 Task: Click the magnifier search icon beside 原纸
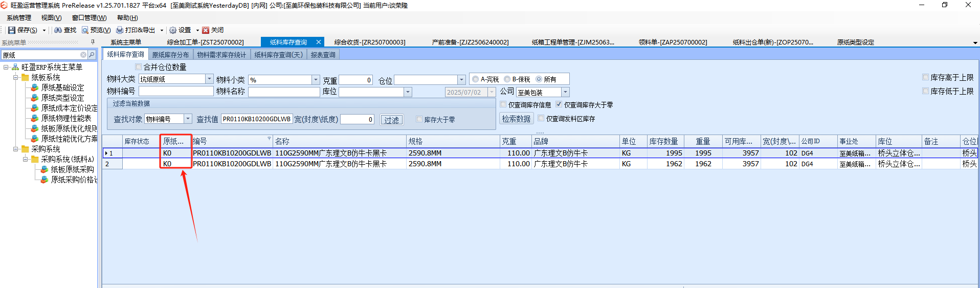tap(92, 55)
